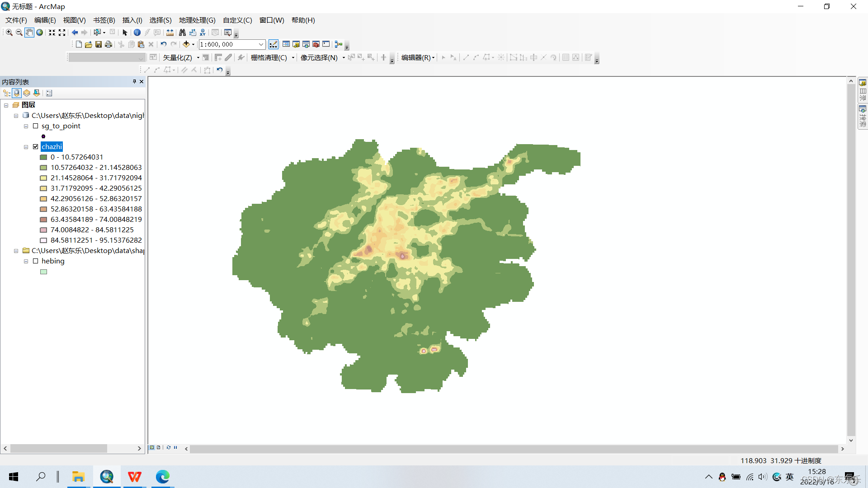
Task: Click the Full Extent globe icon
Action: pos(40,33)
